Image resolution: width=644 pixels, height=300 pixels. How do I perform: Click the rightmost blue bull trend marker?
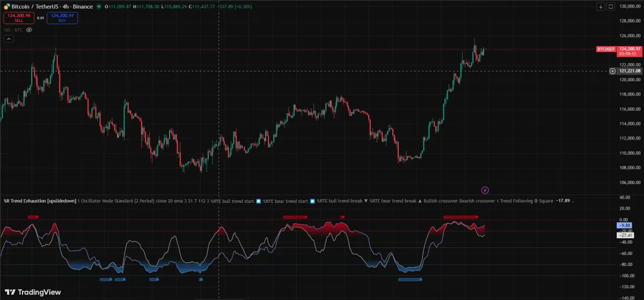coord(410,279)
